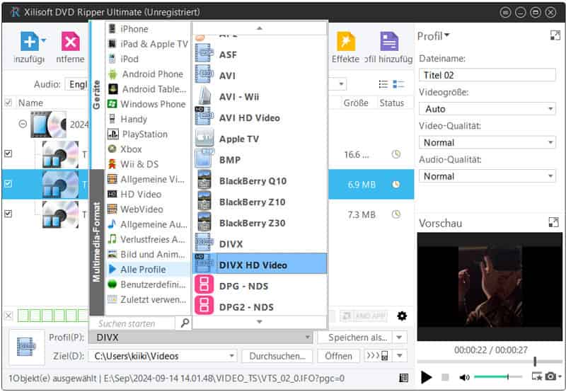This screenshot has width=566, height=392.
Task: Switch to list view icon
Action: coord(383,84)
